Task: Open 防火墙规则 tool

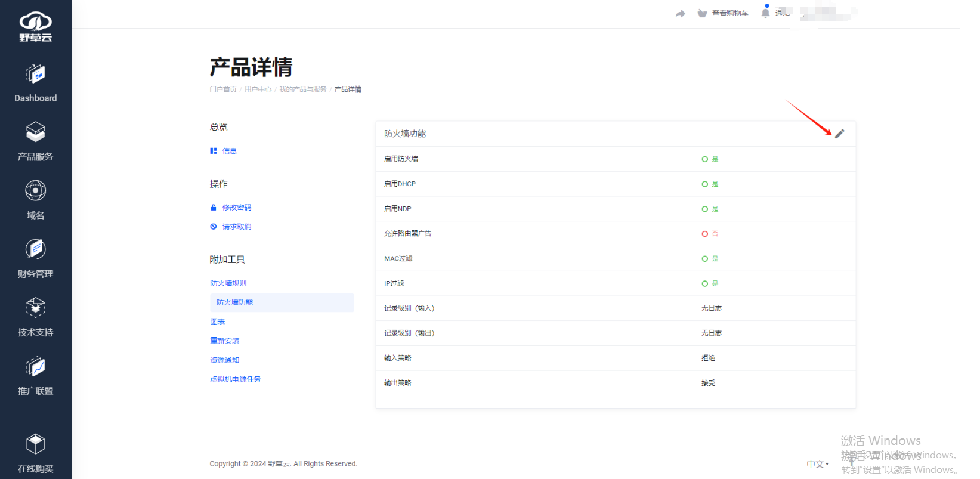Action: click(x=228, y=283)
